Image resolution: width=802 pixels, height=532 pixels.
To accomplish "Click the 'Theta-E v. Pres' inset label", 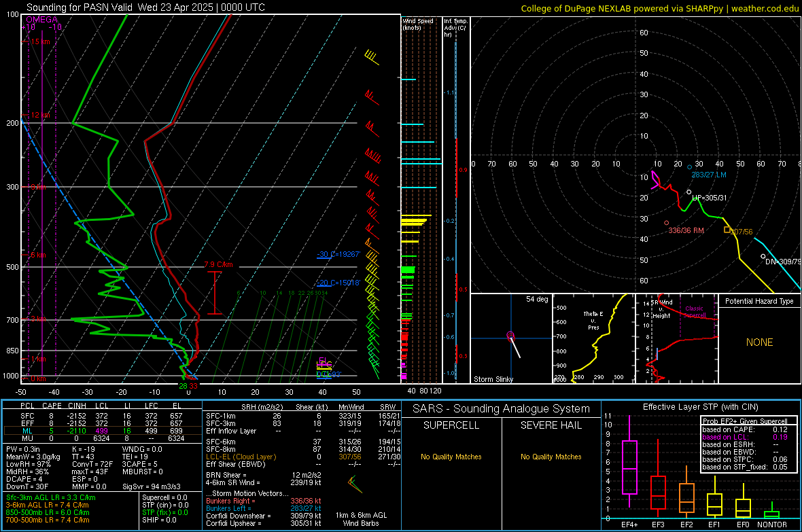I will point(593,320).
